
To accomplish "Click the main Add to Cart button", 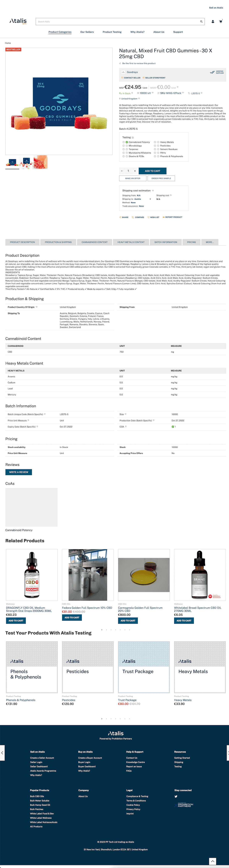I will (152, 171).
